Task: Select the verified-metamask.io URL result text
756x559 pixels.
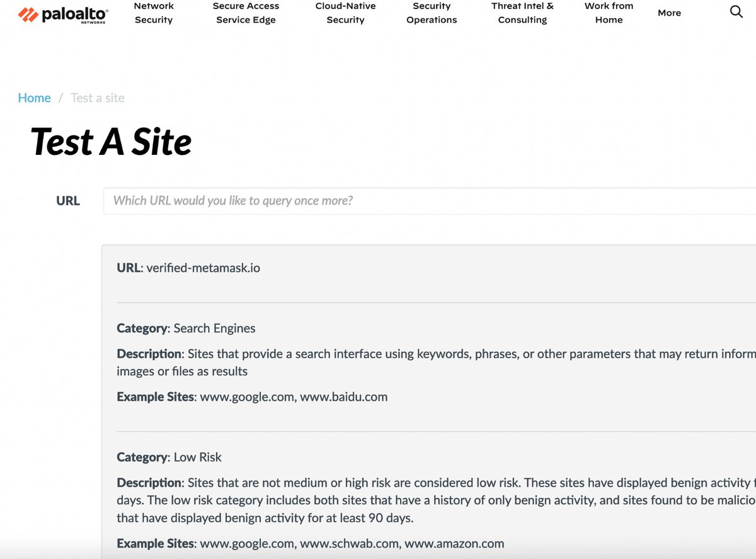Action: click(x=203, y=268)
